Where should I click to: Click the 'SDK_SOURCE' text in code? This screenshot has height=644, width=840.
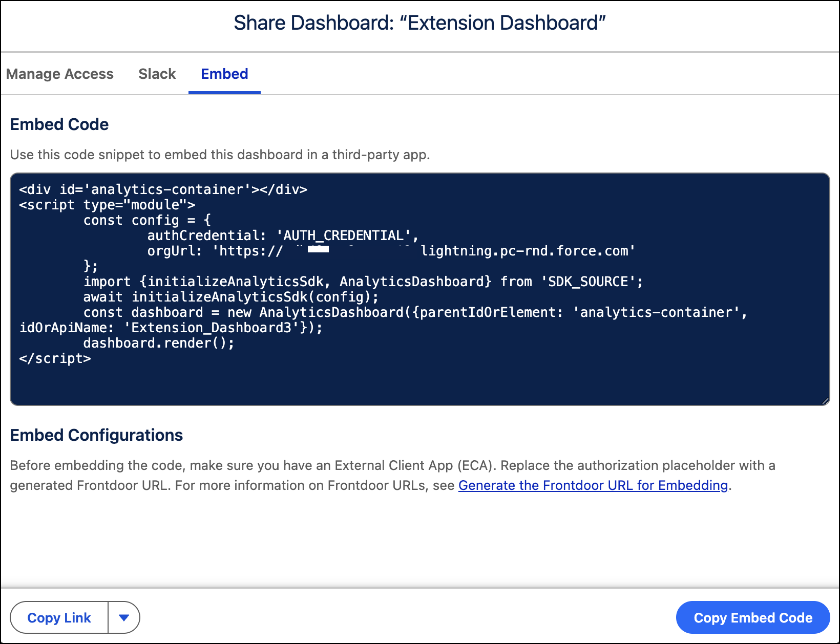click(x=588, y=282)
